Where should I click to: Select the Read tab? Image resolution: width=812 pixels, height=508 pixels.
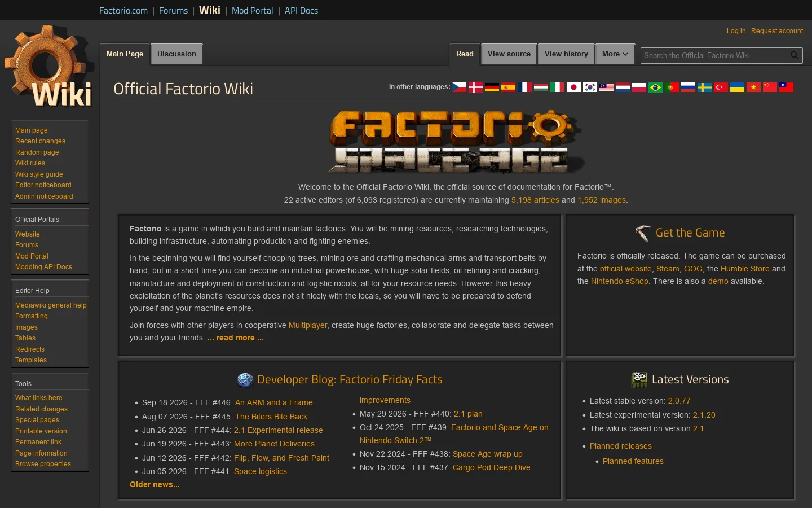pos(465,54)
